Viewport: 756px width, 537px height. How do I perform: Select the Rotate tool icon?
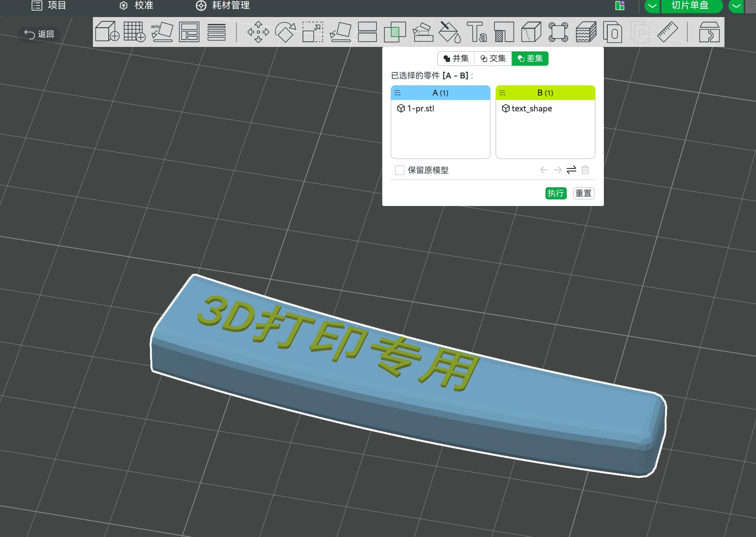tap(286, 32)
